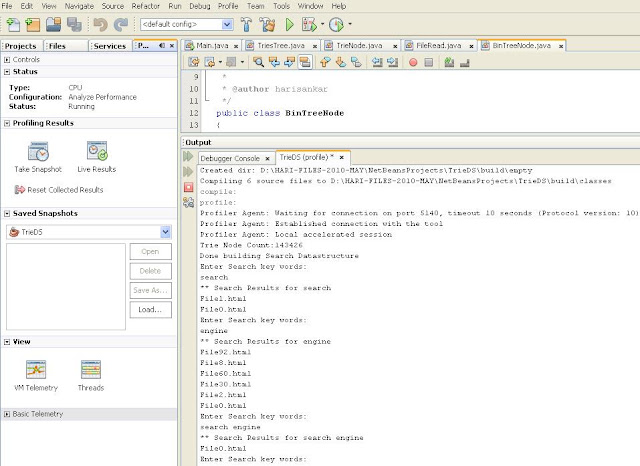Screen dimensions: 640x466
Task: Expand the Basic Telemetry section
Action: tap(7, 414)
